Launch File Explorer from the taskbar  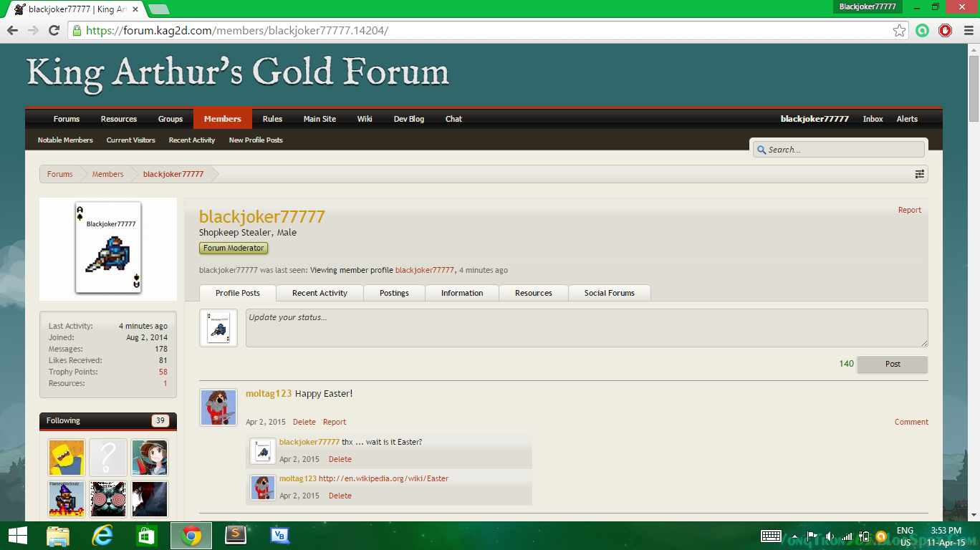click(58, 536)
